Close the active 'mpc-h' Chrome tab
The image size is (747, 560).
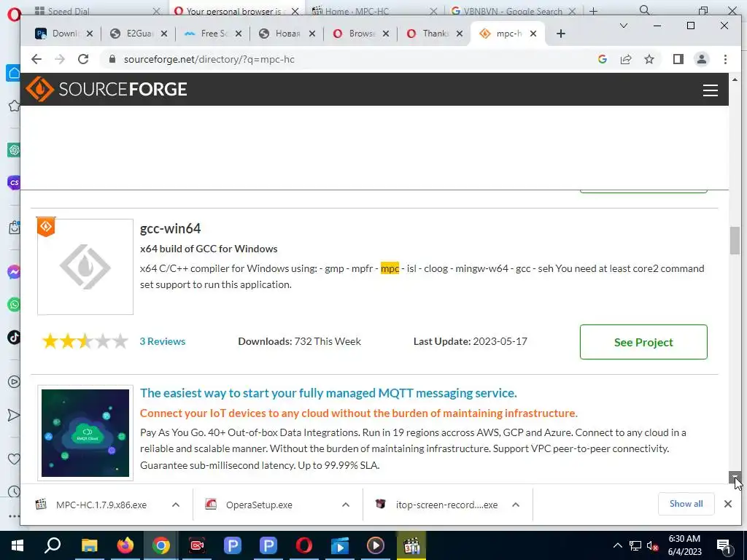(533, 34)
